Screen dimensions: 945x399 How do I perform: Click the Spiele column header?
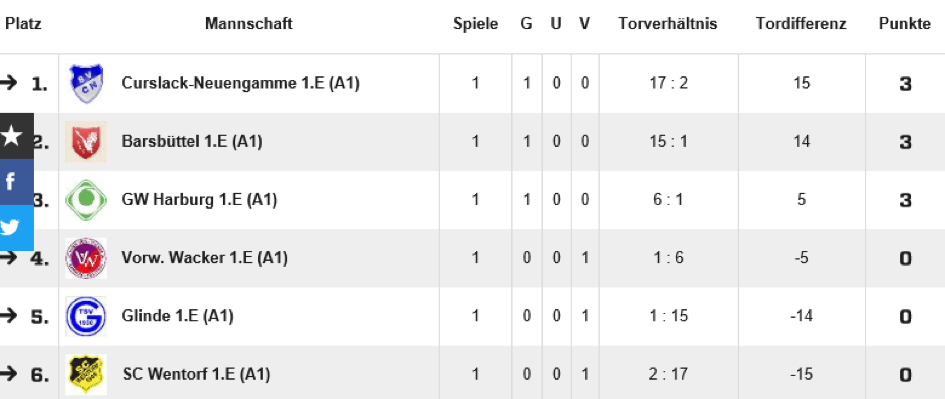point(476,24)
